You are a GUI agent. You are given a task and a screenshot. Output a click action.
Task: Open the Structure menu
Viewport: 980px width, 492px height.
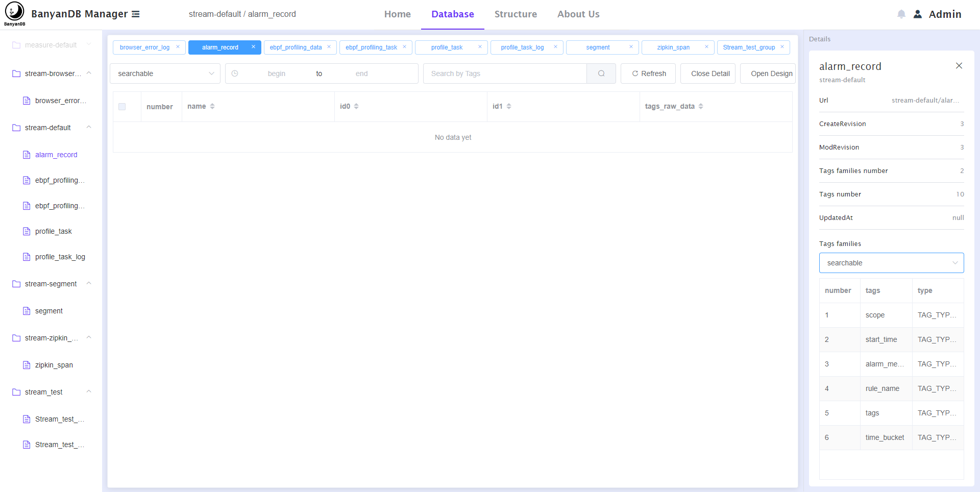pos(516,14)
